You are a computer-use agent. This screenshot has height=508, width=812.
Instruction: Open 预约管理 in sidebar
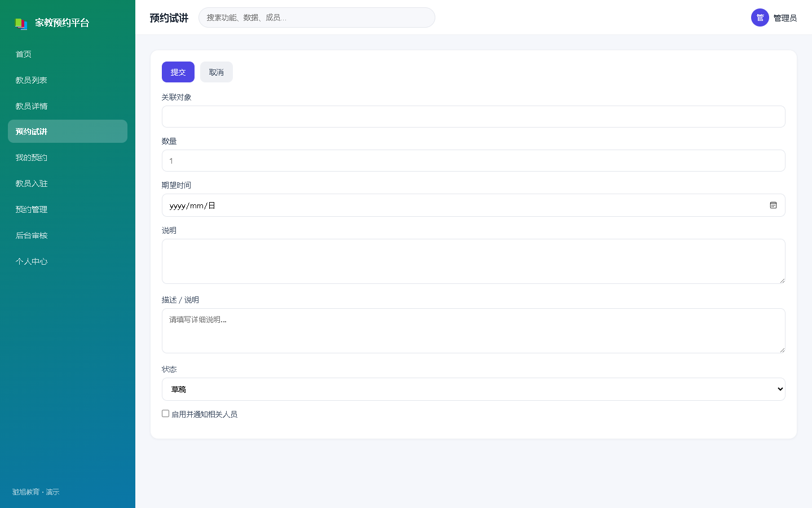click(x=68, y=209)
